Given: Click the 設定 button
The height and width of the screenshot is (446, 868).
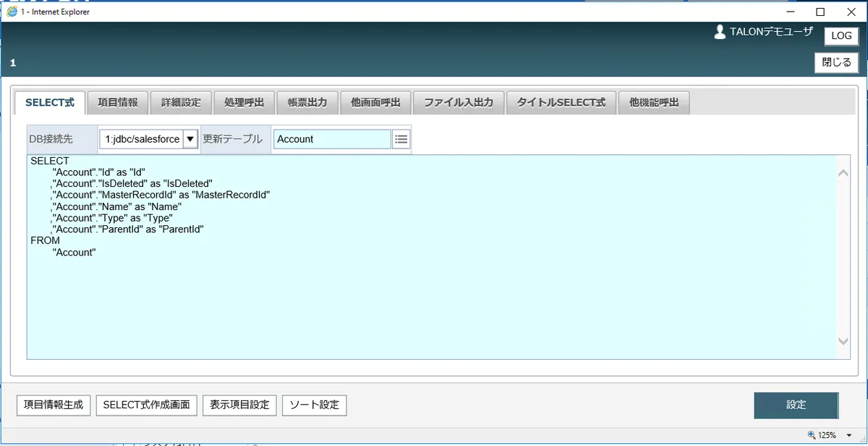Looking at the screenshot, I should 796,405.
